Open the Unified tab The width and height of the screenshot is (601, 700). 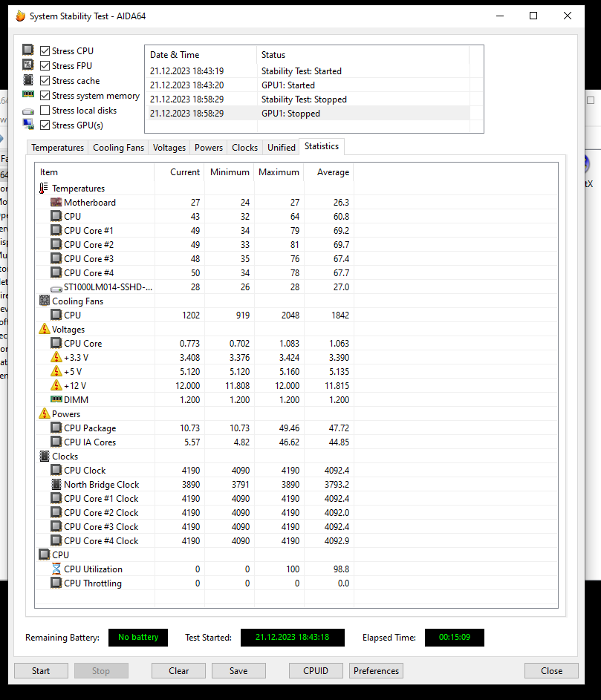281,147
